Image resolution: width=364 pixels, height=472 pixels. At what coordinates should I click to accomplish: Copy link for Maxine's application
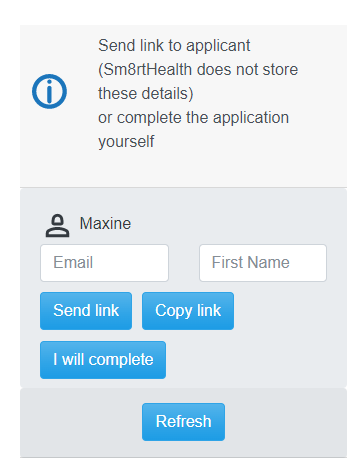click(x=188, y=311)
